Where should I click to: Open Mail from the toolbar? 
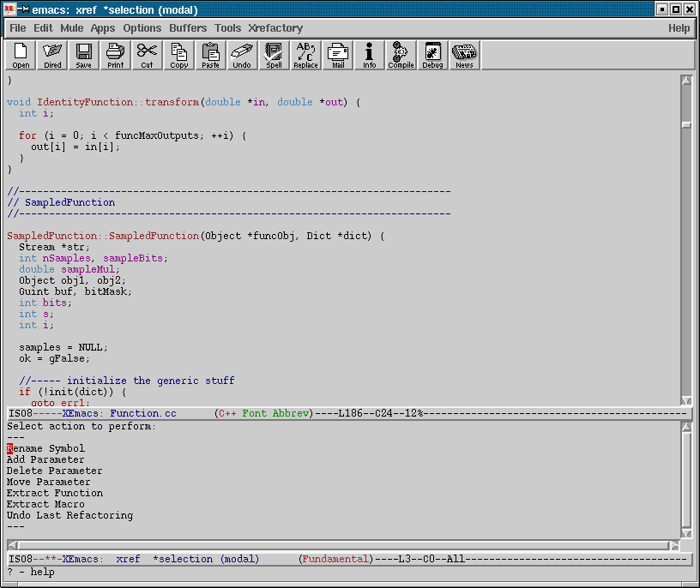click(337, 55)
